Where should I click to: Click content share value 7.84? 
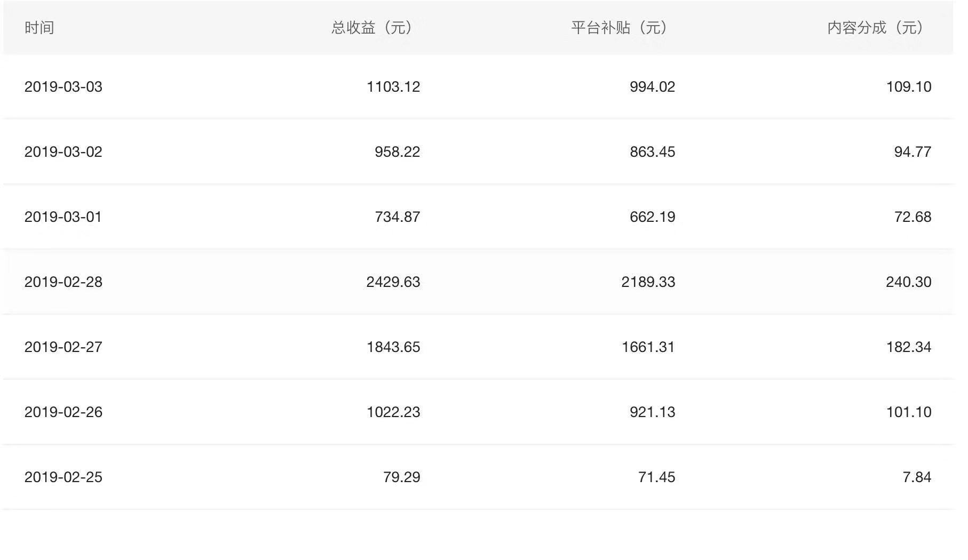[917, 477]
